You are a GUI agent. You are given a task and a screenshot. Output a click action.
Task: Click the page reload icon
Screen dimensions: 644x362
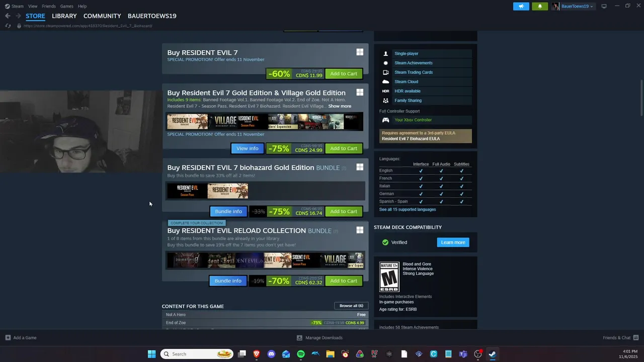click(x=8, y=26)
